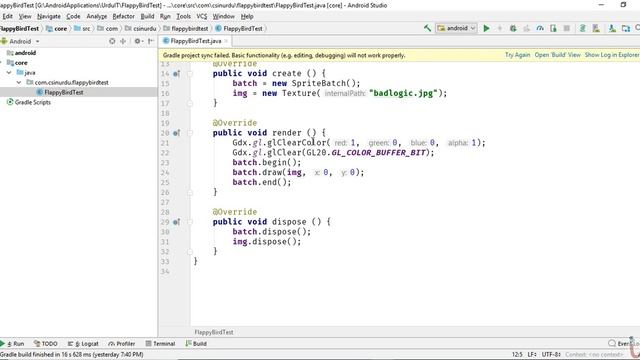Viewport: 640px width, 360px height.
Task: Fold the create method at line 14
Action: pos(190,73)
